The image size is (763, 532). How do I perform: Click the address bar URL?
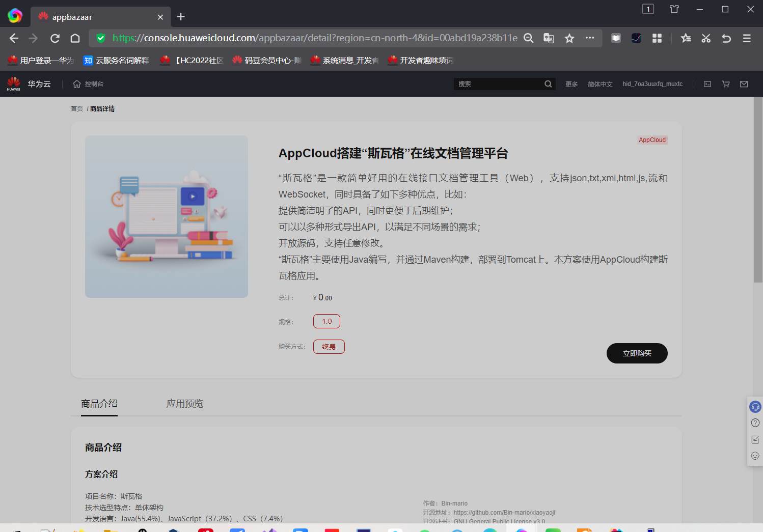(x=315, y=38)
